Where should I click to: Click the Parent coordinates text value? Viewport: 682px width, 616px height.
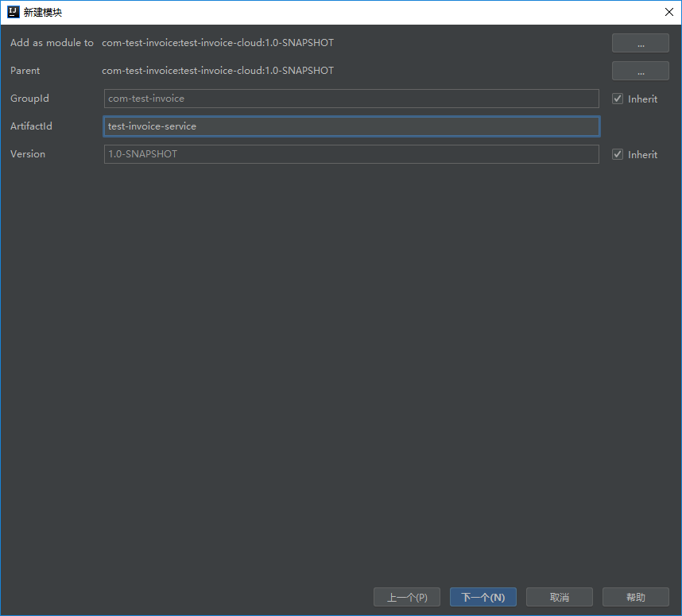(x=218, y=71)
